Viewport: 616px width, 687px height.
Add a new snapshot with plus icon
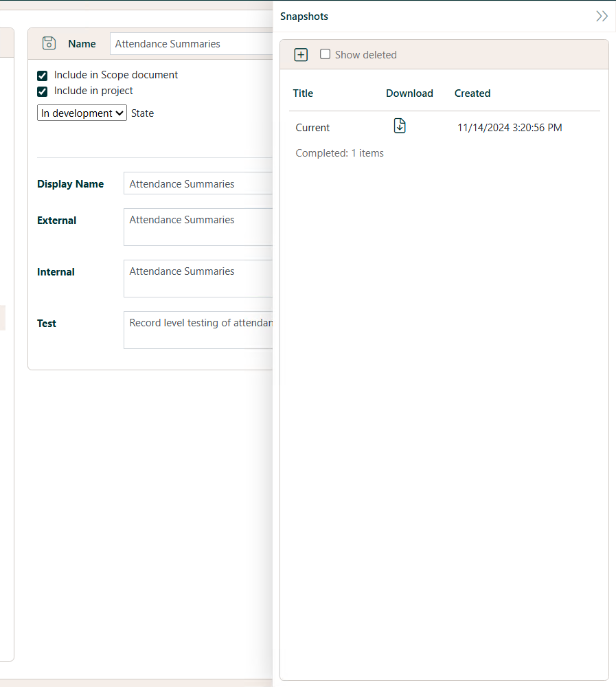click(x=301, y=55)
